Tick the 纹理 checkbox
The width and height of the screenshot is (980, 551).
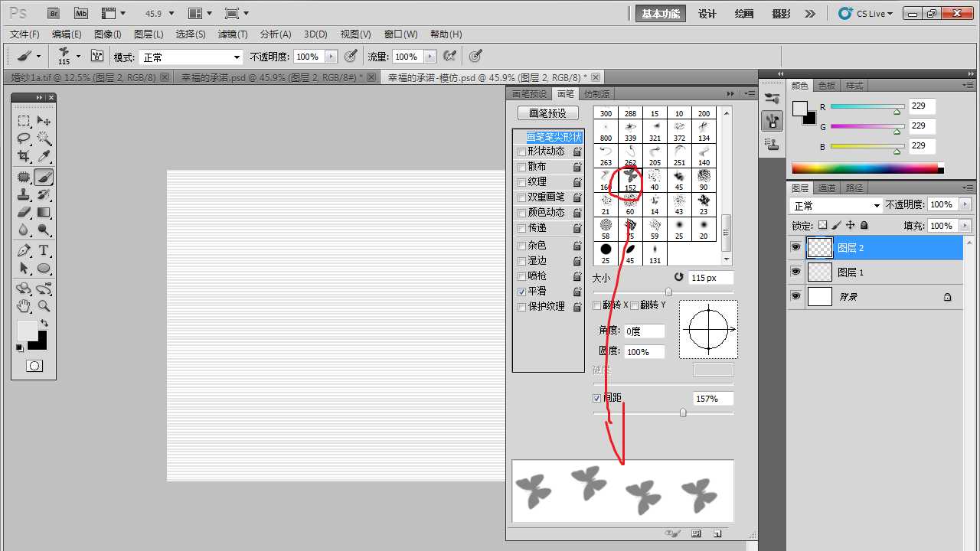(x=522, y=182)
